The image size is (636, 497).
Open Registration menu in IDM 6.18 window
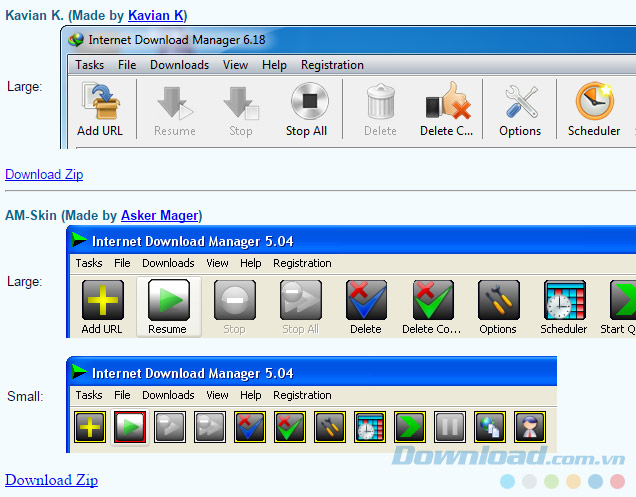(x=332, y=65)
